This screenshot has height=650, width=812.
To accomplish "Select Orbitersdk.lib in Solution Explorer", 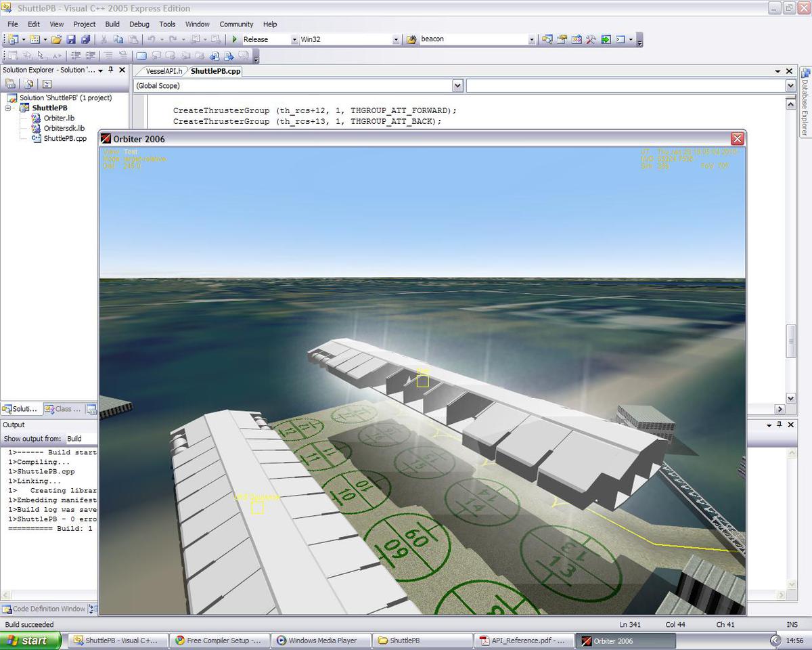I will [64, 128].
